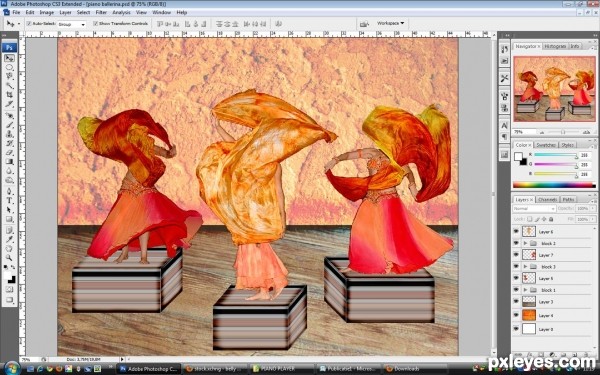The width and height of the screenshot is (600, 375).
Task: Hide the block 1 group
Action: [x=516, y=290]
